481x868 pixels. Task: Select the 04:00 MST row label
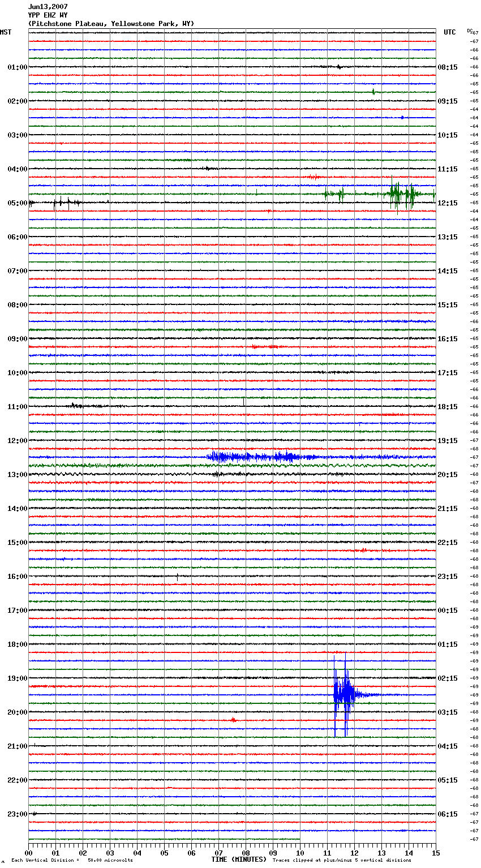18,169
